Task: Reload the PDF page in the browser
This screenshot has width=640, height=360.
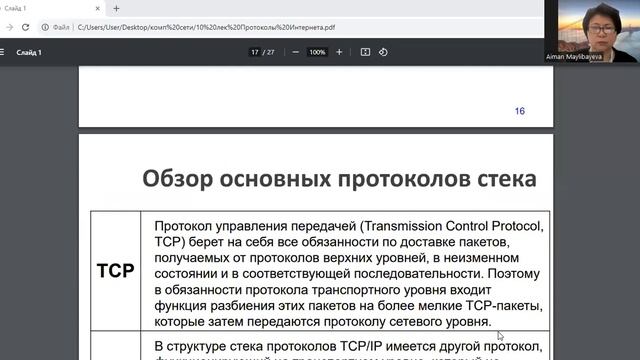Action: 25,27
